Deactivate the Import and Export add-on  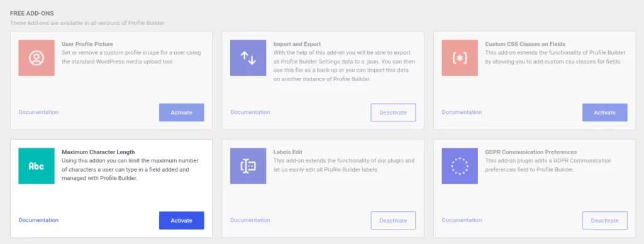(x=393, y=113)
